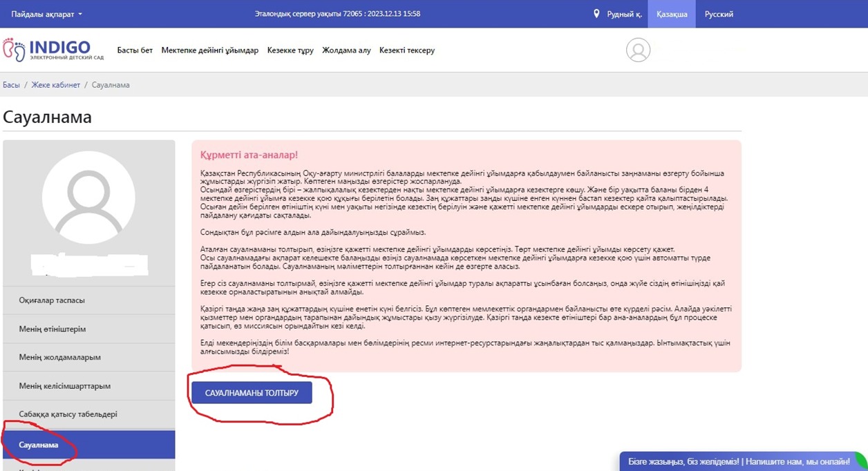Click the user profile icon in header
Viewport: 868px width, 471px height.
coord(638,50)
